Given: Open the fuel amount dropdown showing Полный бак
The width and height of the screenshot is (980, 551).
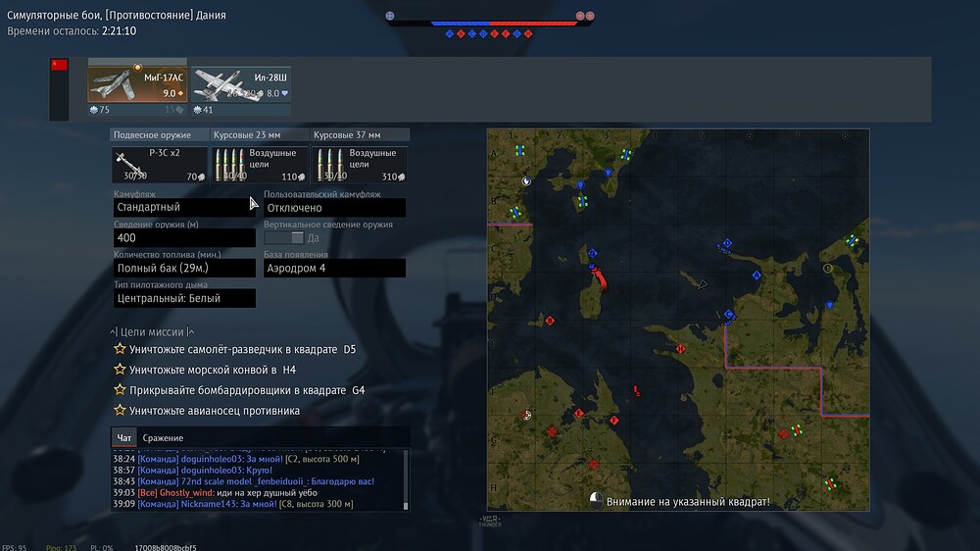Looking at the screenshot, I should pos(184,269).
